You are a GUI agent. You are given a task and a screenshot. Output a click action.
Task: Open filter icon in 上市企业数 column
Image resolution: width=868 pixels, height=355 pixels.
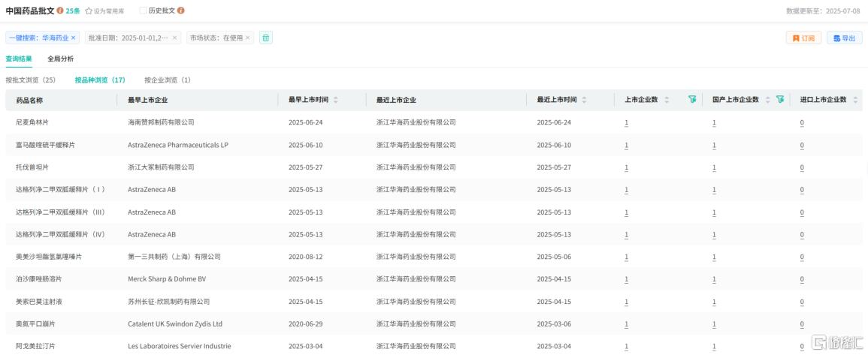coord(692,100)
